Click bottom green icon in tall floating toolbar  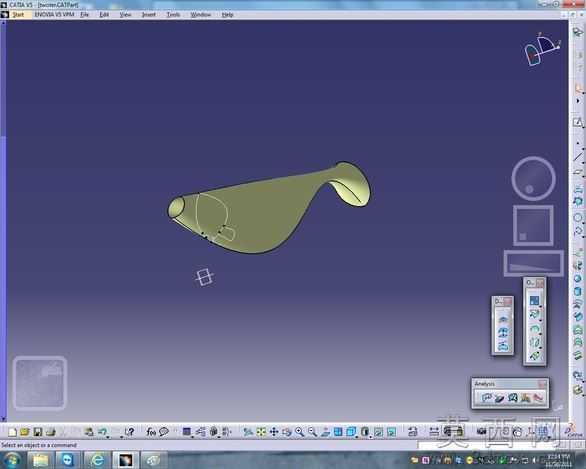pyautogui.click(x=534, y=356)
